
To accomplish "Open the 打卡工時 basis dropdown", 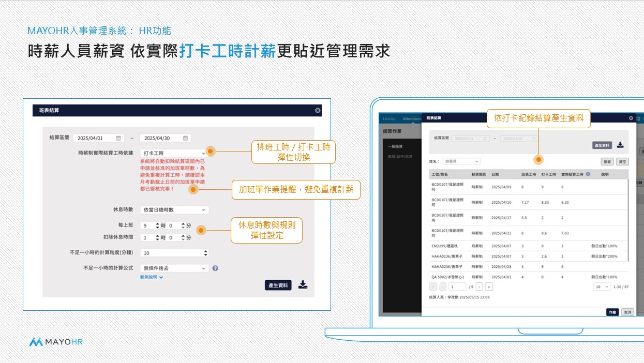I will 174,153.
